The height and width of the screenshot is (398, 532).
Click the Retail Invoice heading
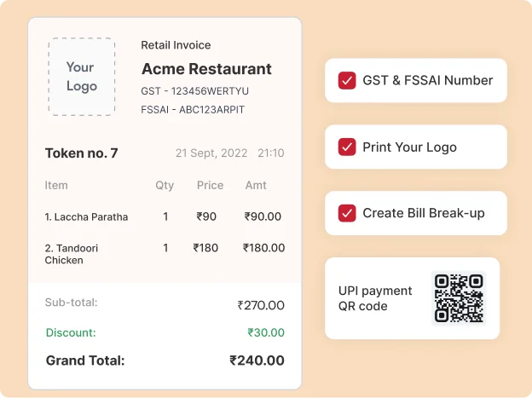[x=176, y=45]
